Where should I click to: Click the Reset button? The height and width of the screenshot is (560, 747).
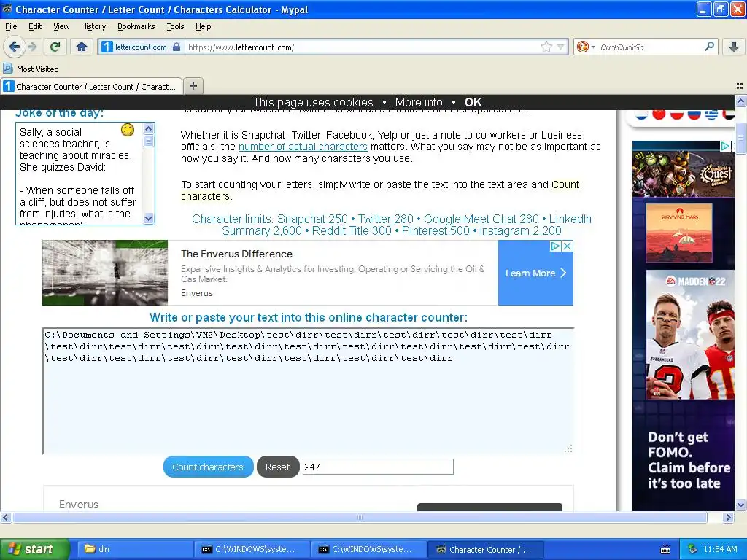[278, 467]
